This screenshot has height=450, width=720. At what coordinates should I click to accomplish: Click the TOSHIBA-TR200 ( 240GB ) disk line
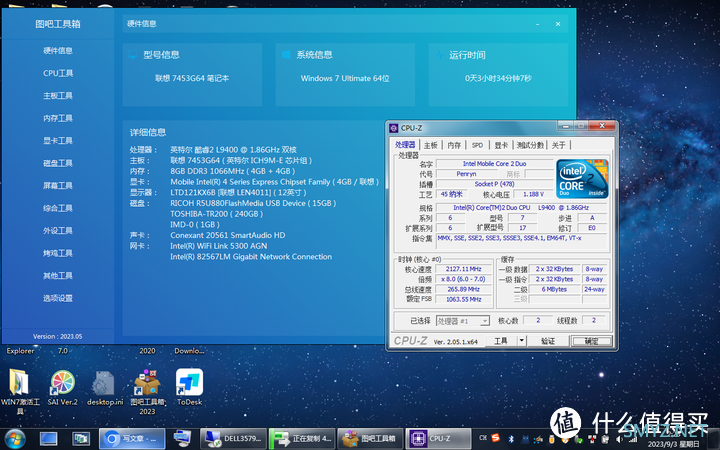216,214
